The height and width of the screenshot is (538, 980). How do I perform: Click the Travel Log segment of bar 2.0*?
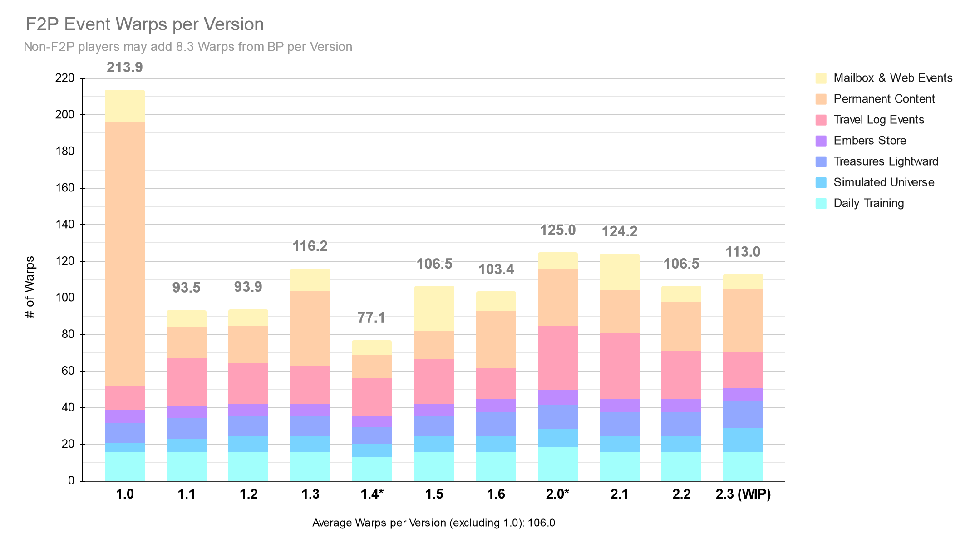pyautogui.click(x=557, y=357)
